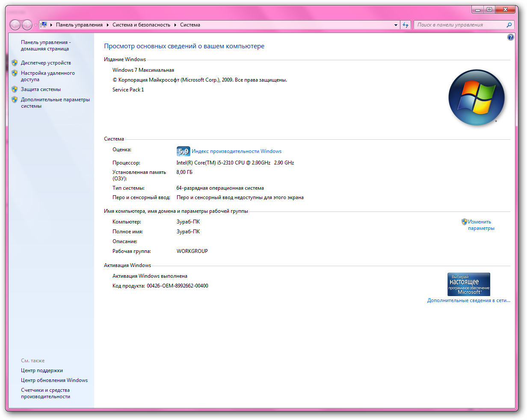Click Система и безопасность breadcrumb
527x420 pixels.
141,25
